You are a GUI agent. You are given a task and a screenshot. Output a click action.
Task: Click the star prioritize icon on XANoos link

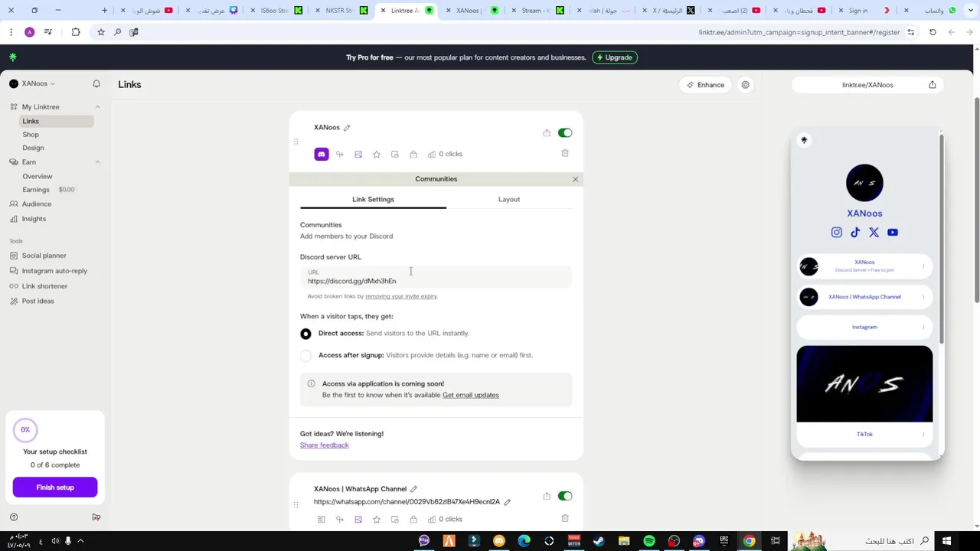[377, 154]
